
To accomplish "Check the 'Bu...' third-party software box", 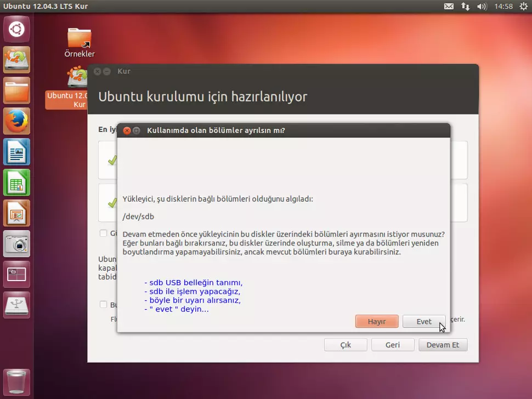I will (x=103, y=304).
